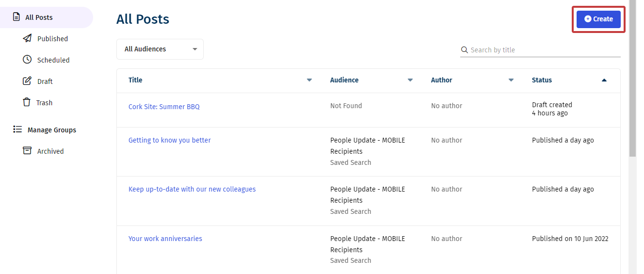
Task: Click the Draft pencil icon
Action: (x=27, y=81)
